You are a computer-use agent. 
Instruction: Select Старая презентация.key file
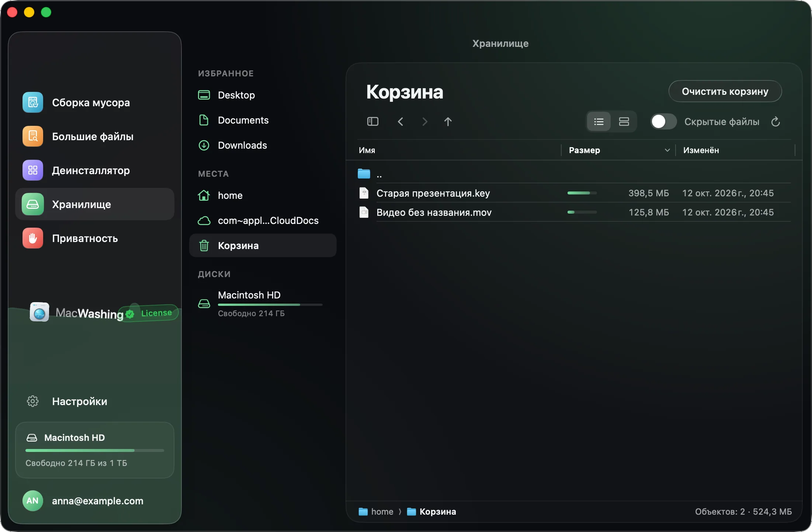click(574, 193)
